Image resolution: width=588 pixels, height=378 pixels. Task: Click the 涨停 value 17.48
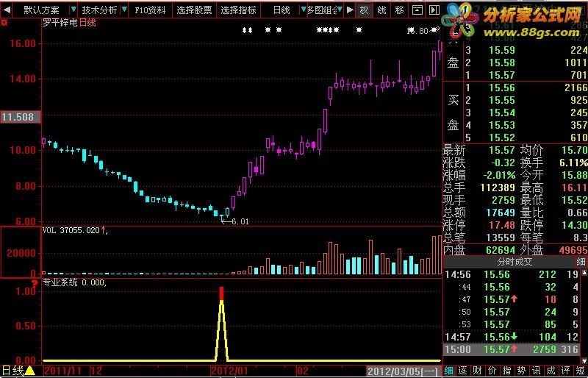click(x=502, y=225)
